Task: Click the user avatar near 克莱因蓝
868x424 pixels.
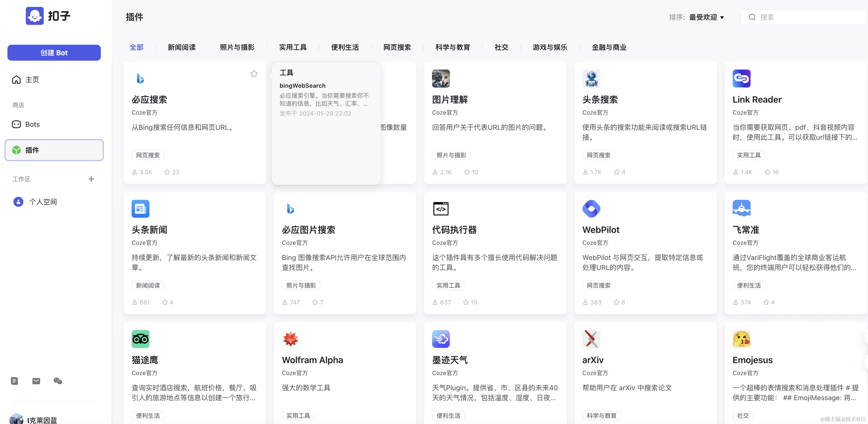Action: click(16, 419)
